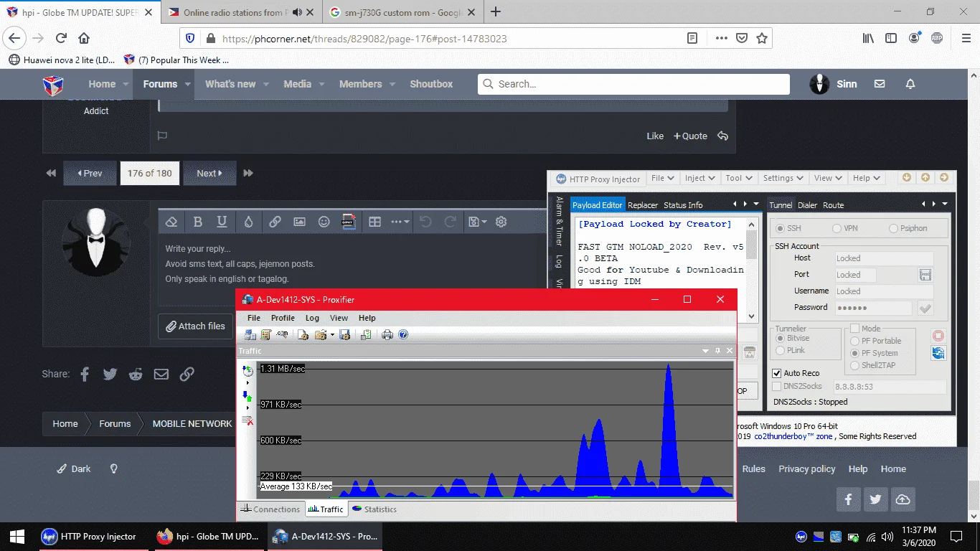Screen dimensions: 980x551
Task: Open Proxifier proxification rules toolbar icon
Action: [x=266, y=334]
